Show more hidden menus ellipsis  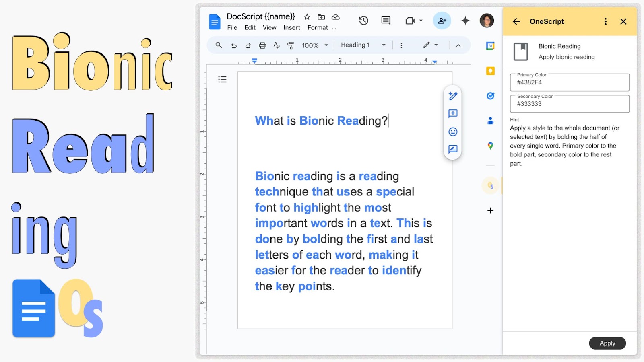tap(334, 28)
